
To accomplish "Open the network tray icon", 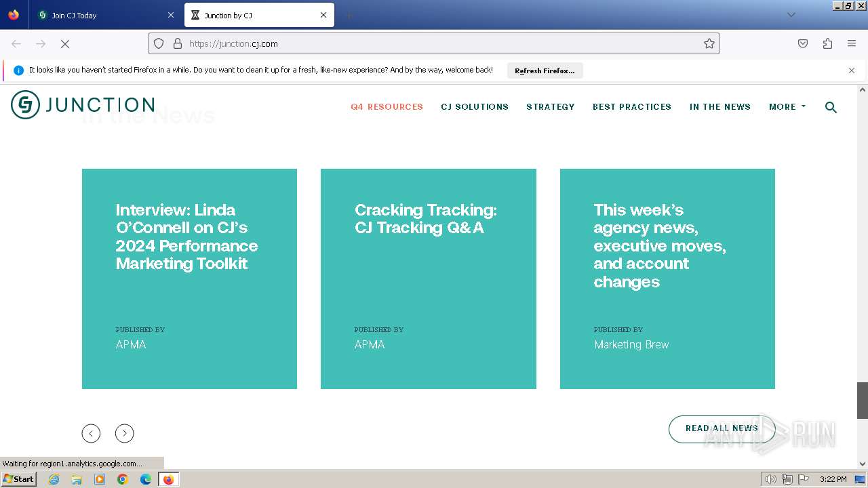I will [787, 479].
